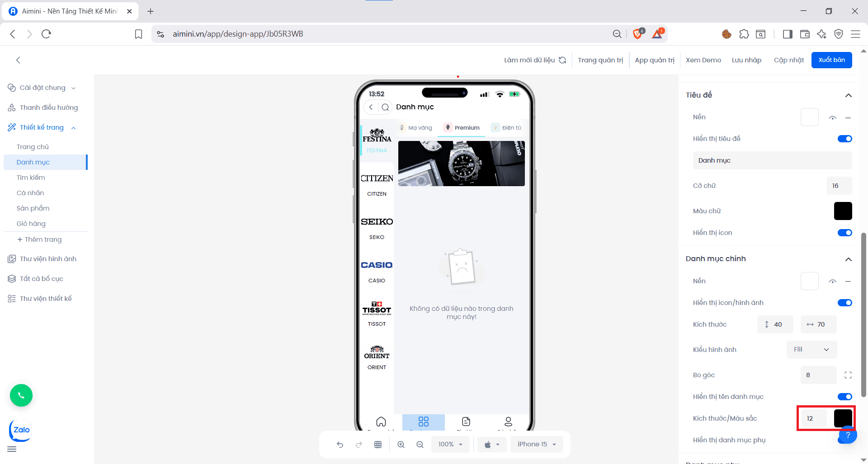Image resolution: width=868 pixels, height=464 pixels.
Task: Zoom out of the phone preview
Action: (420, 445)
